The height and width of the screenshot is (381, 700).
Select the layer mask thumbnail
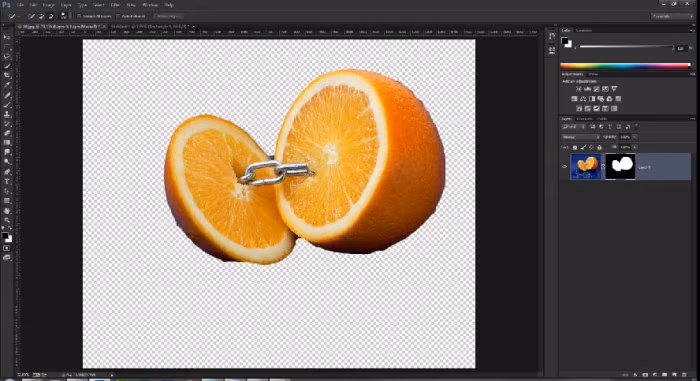click(620, 167)
